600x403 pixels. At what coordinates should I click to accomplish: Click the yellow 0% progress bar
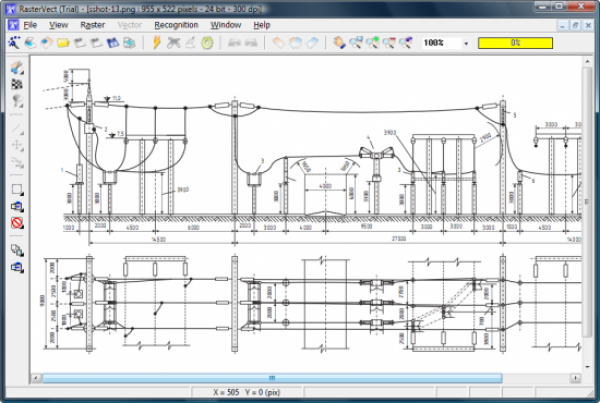pyautogui.click(x=515, y=43)
